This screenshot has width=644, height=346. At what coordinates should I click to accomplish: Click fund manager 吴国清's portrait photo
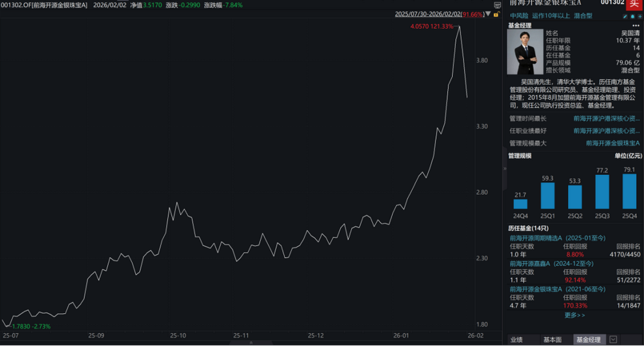(525, 52)
